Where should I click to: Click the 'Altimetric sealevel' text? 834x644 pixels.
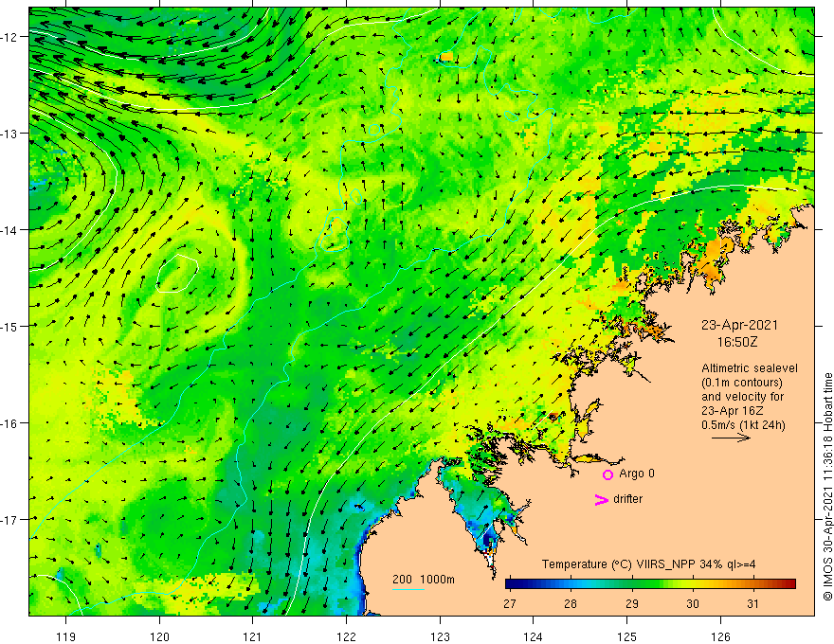[x=750, y=367]
